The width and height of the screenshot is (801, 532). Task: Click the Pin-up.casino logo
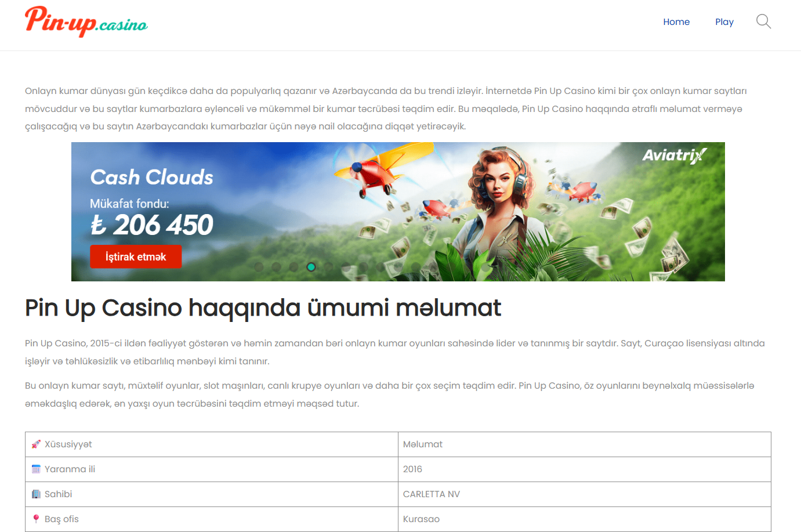pos(86,21)
